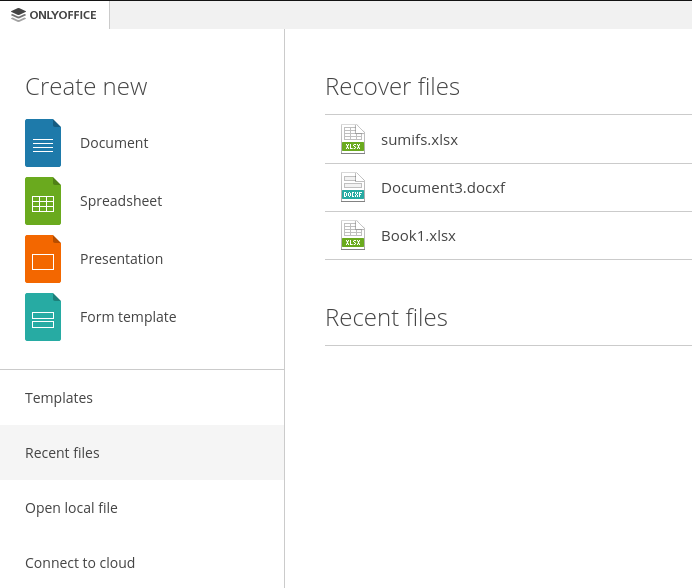Viewport: 692px width, 588px height.
Task: Click the ONLYOFFICE logo icon
Action: pos(18,15)
